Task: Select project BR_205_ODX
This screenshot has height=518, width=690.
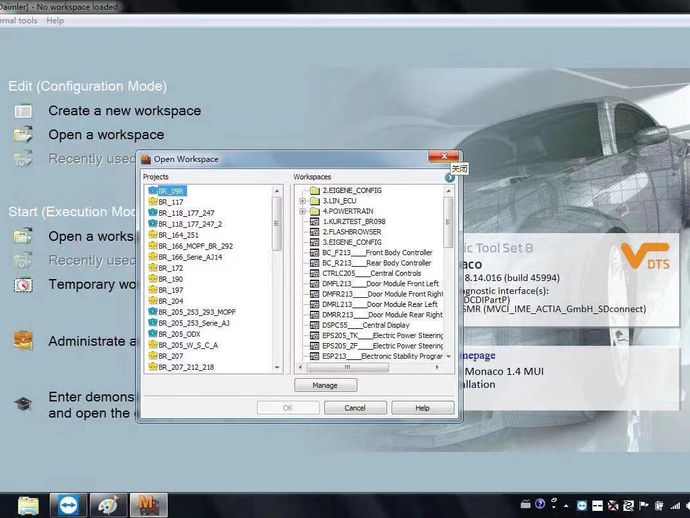Action: (x=179, y=334)
